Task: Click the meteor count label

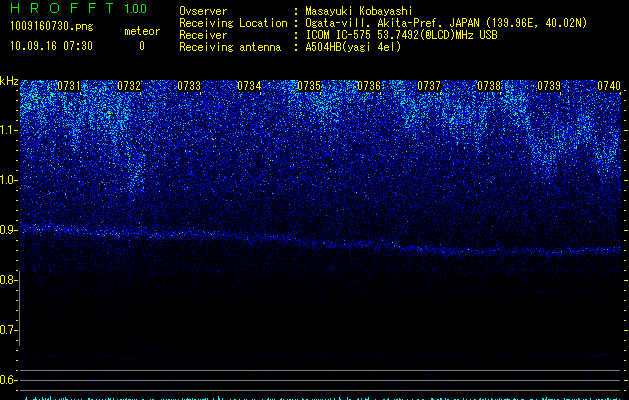Action: [142, 31]
